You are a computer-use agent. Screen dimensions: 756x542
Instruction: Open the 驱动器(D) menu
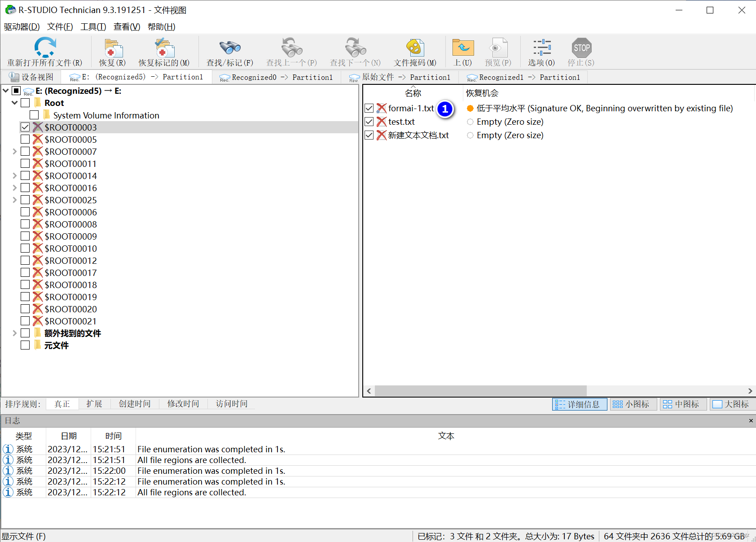tap(22, 26)
